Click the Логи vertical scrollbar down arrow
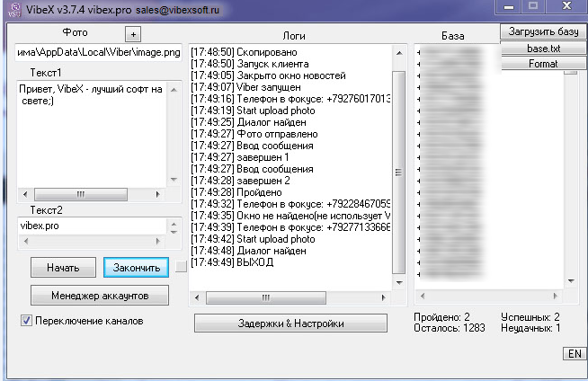588x381 pixels. tap(399, 282)
